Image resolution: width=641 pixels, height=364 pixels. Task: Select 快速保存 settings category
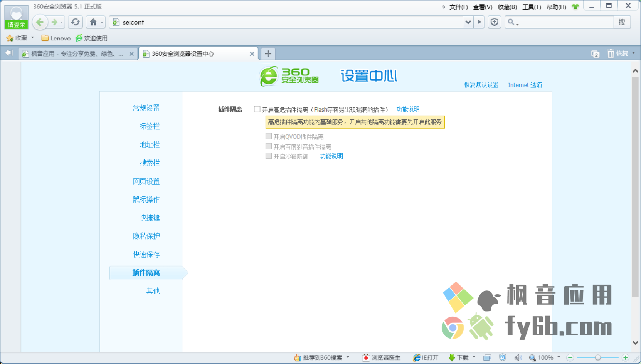(x=146, y=254)
